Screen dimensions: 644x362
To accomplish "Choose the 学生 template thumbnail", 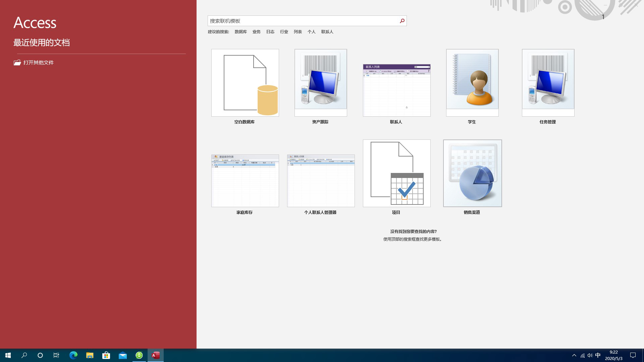I will point(472,83).
